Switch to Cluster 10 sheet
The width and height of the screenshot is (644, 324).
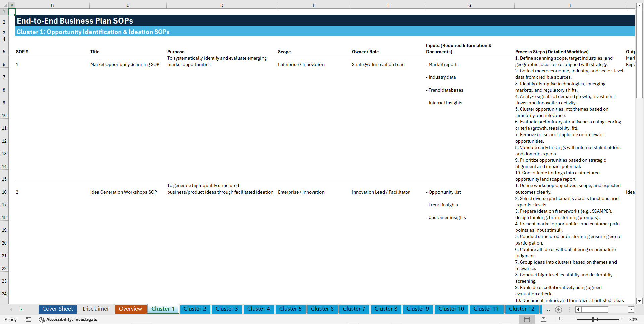pos(451,309)
